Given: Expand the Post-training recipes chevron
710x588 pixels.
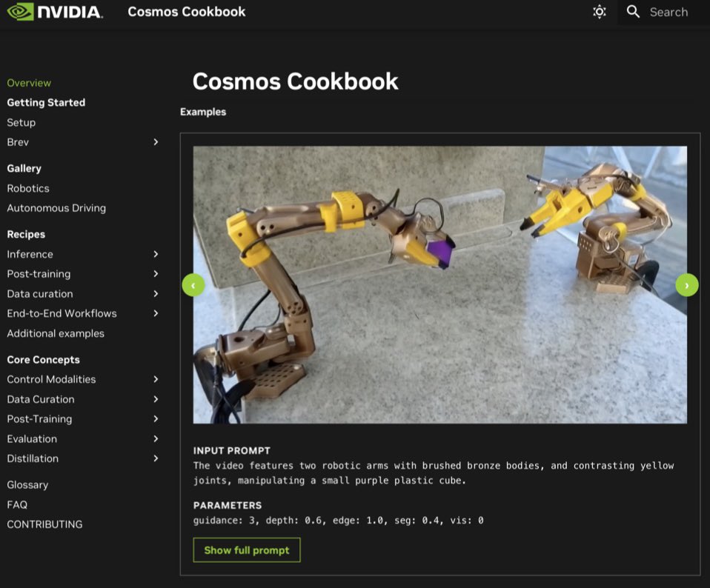Looking at the screenshot, I should point(156,274).
